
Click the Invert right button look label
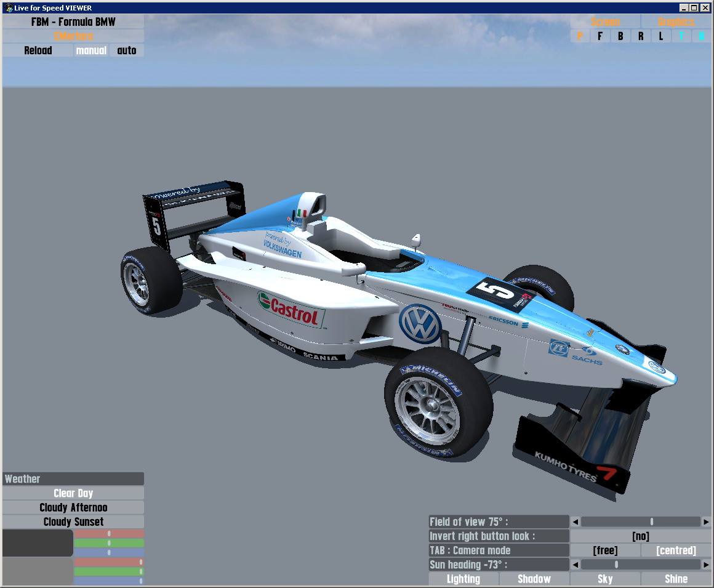point(499,536)
